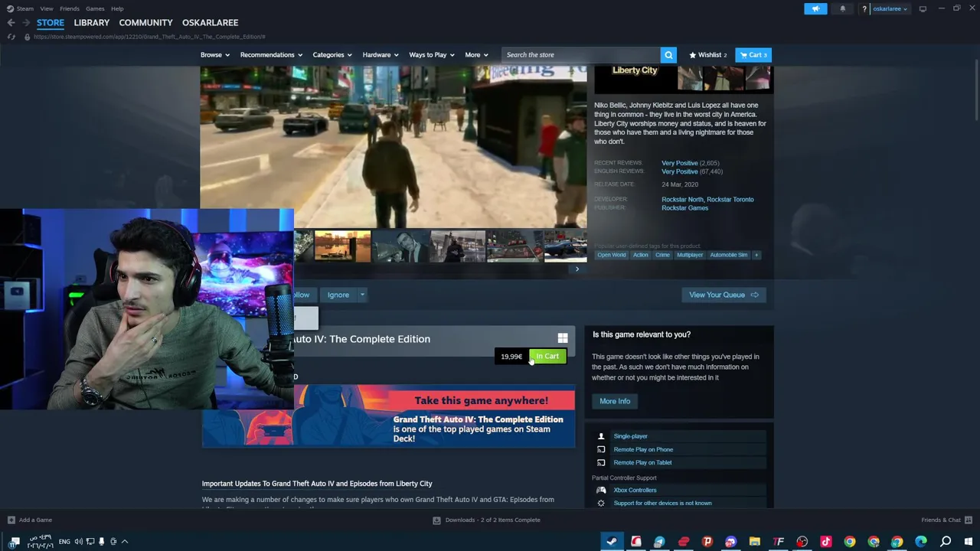The width and height of the screenshot is (980, 551).
Task: Click the speaker volume icon in system tray
Action: (78, 541)
